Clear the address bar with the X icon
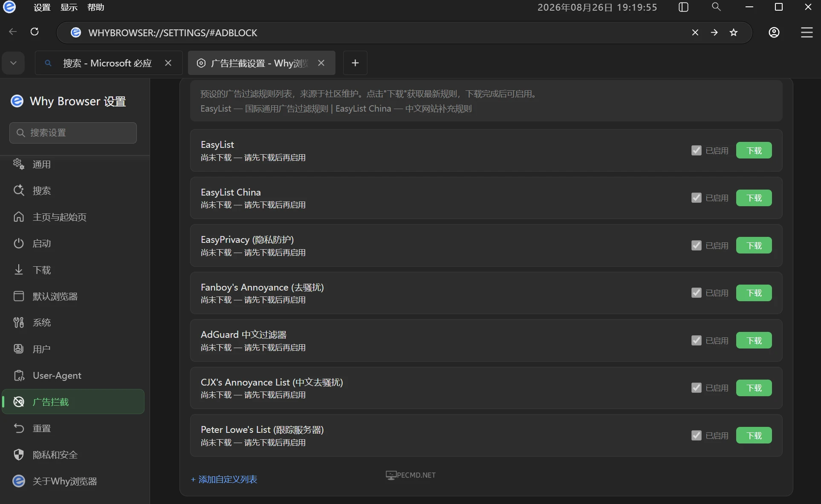The width and height of the screenshot is (821, 504). tap(695, 32)
